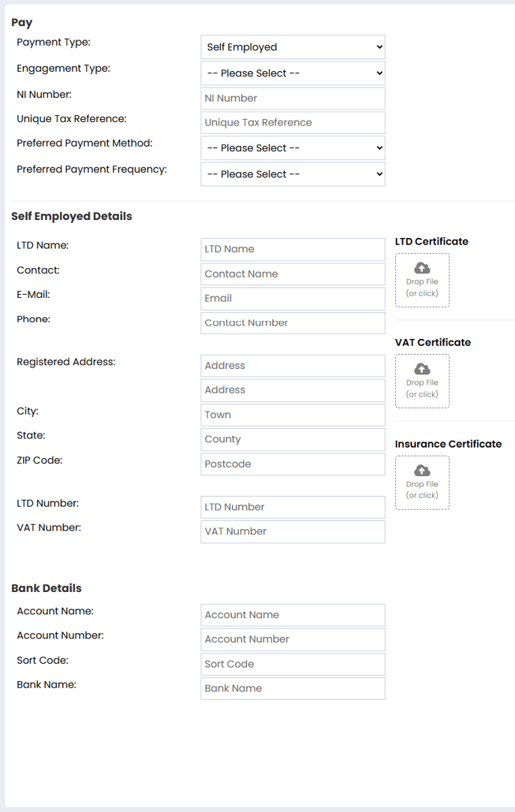The height and width of the screenshot is (812, 515).
Task: Click the Account Name input field
Action: click(x=293, y=614)
